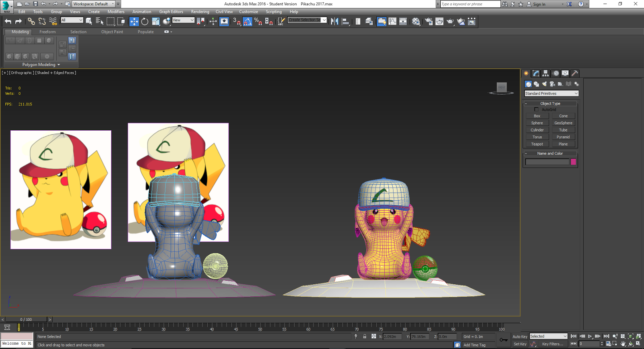Screen dimensions: 644x349
Task: Open the Layer Explorer manager icon
Action: [x=369, y=21]
